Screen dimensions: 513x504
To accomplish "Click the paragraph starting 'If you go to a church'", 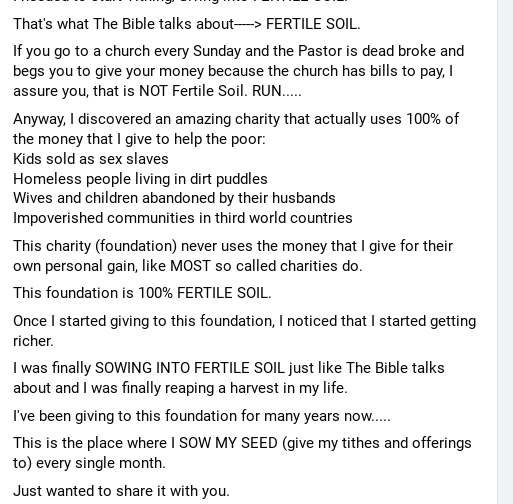I will click(239, 71).
